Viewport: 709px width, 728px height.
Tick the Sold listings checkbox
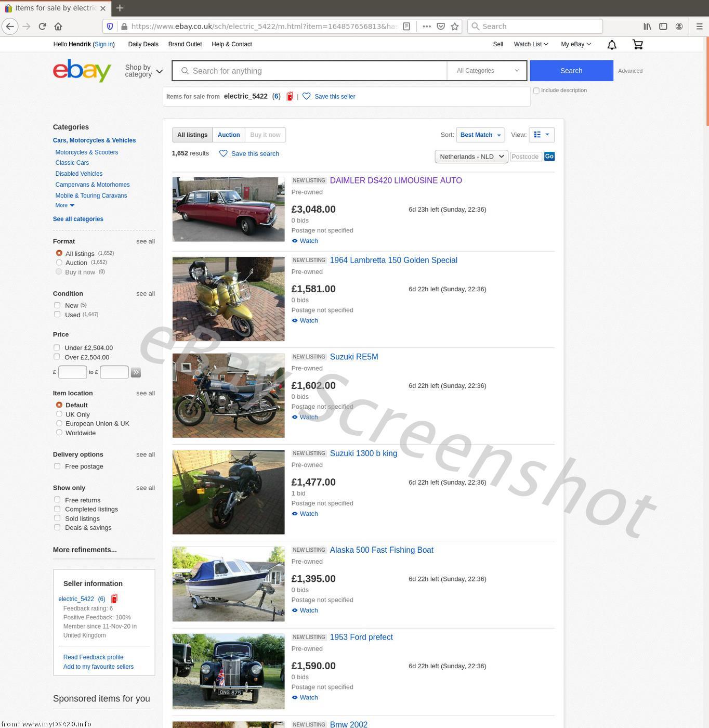[x=57, y=518]
